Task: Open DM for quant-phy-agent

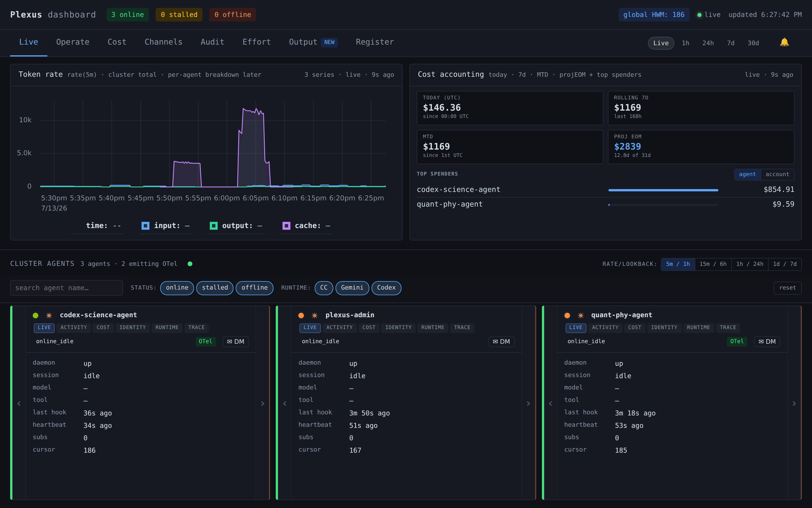Action: 767,341
